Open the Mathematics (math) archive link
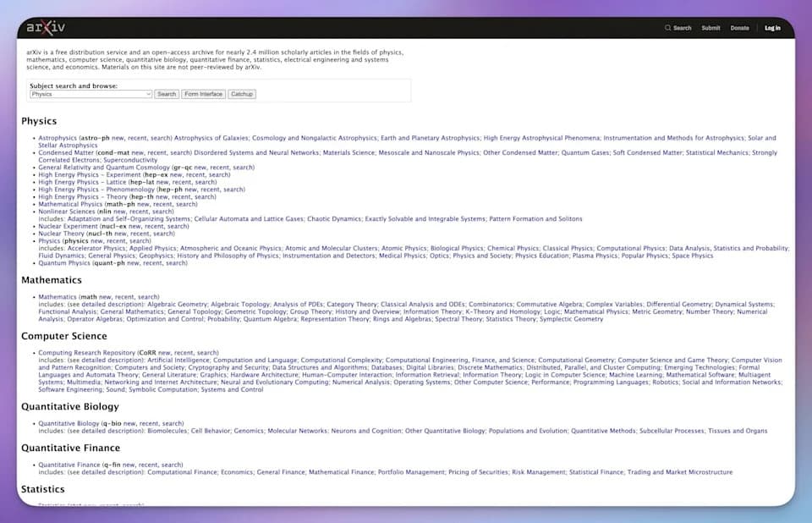The width and height of the screenshot is (812, 523). (x=58, y=297)
